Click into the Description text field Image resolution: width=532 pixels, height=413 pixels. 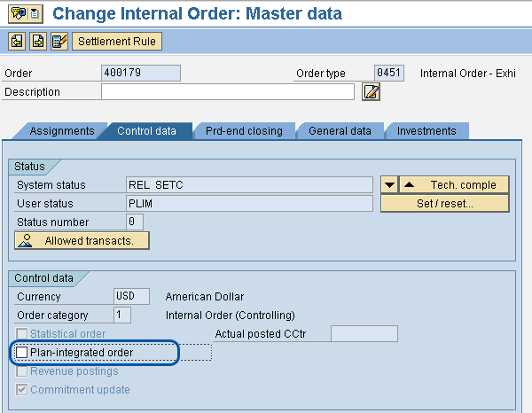[227, 92]
